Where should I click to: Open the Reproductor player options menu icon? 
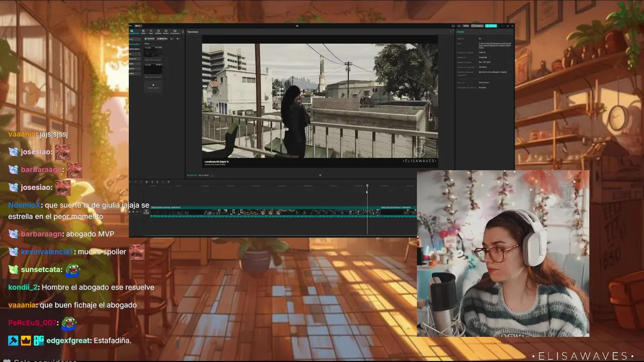coord(451,32)
